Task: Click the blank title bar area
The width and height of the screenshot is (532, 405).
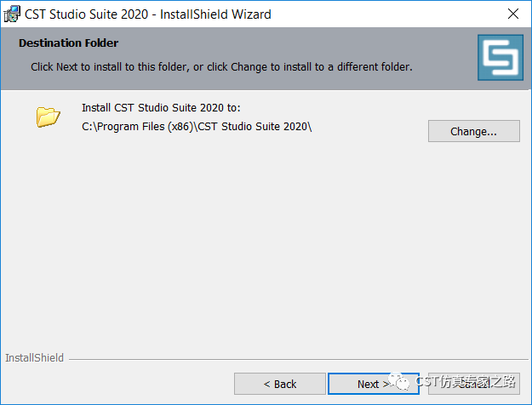Action: pyautogui.click(x=386, y=14)
